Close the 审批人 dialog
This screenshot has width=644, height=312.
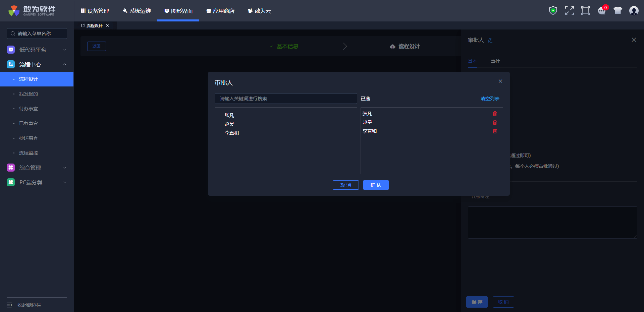(500, 81)
